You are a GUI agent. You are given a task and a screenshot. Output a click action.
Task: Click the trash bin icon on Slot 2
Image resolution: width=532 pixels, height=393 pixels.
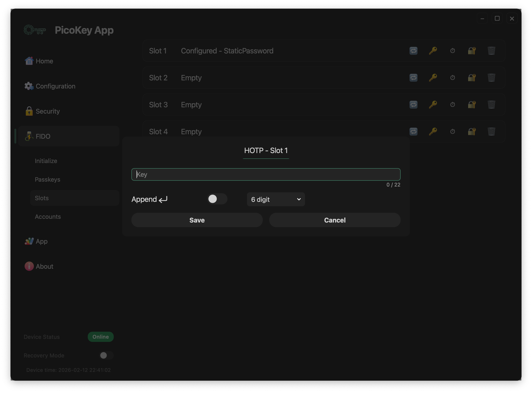click(x=491, y=78)
